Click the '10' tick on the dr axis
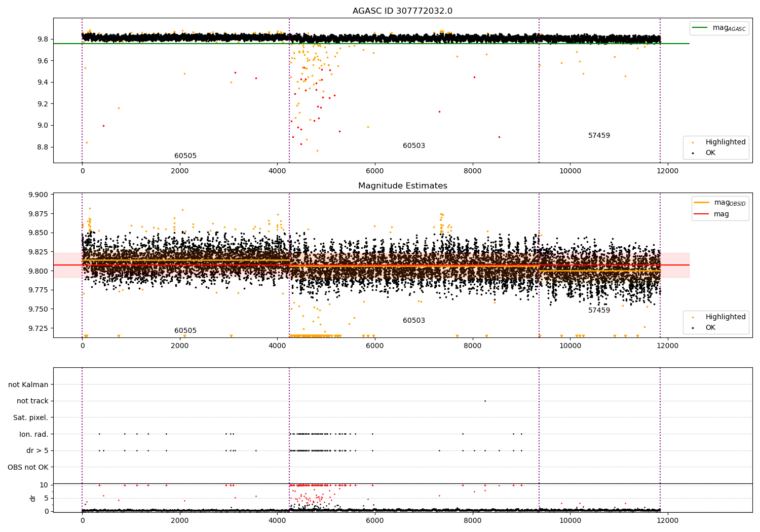This screenshot has width=760, height=532. click(x=45, y=485)
